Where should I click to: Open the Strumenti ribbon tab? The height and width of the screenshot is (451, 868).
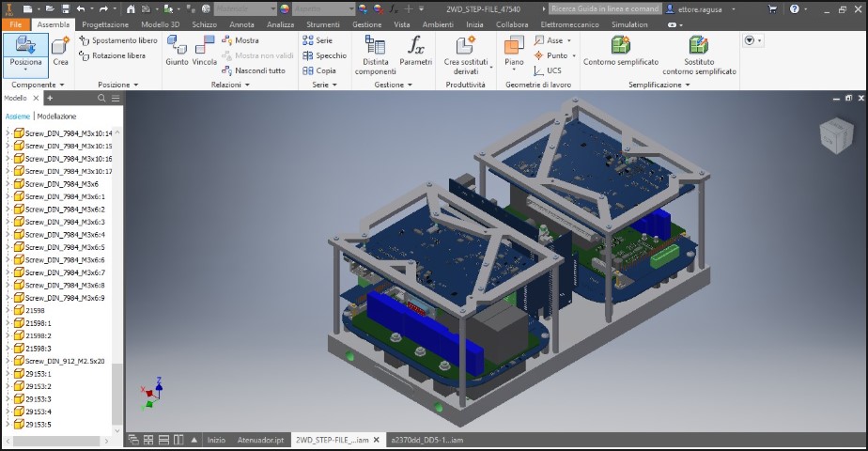pyautogui.click(x=322, y=24)
